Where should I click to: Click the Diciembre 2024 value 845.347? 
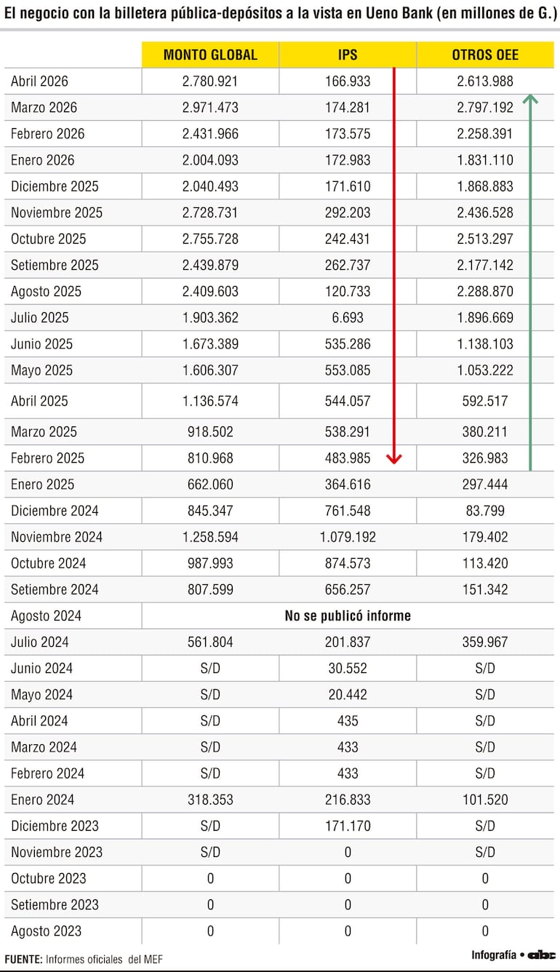coord(210,511)
